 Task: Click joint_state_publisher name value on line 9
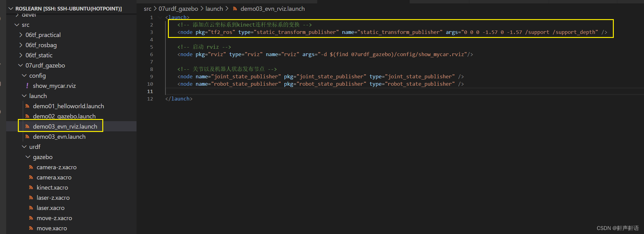tap(246, 76)
